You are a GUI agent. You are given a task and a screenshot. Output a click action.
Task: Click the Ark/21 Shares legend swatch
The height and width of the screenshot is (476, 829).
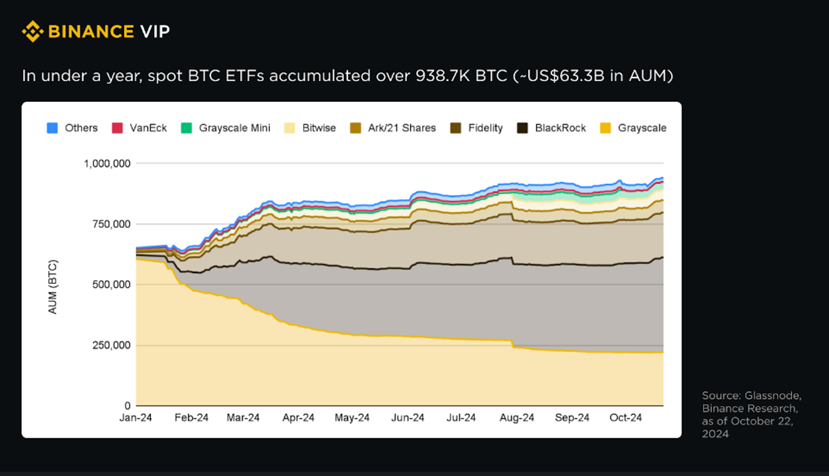355,128
